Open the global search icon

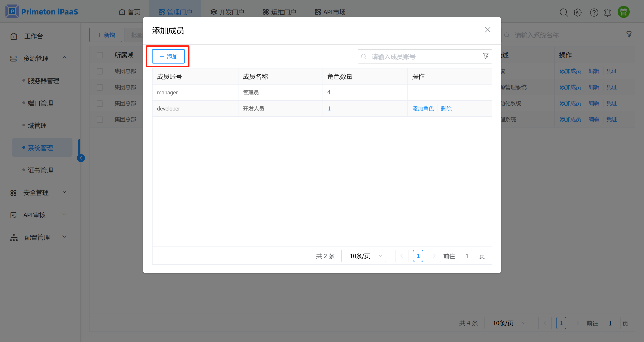[564, 12]
